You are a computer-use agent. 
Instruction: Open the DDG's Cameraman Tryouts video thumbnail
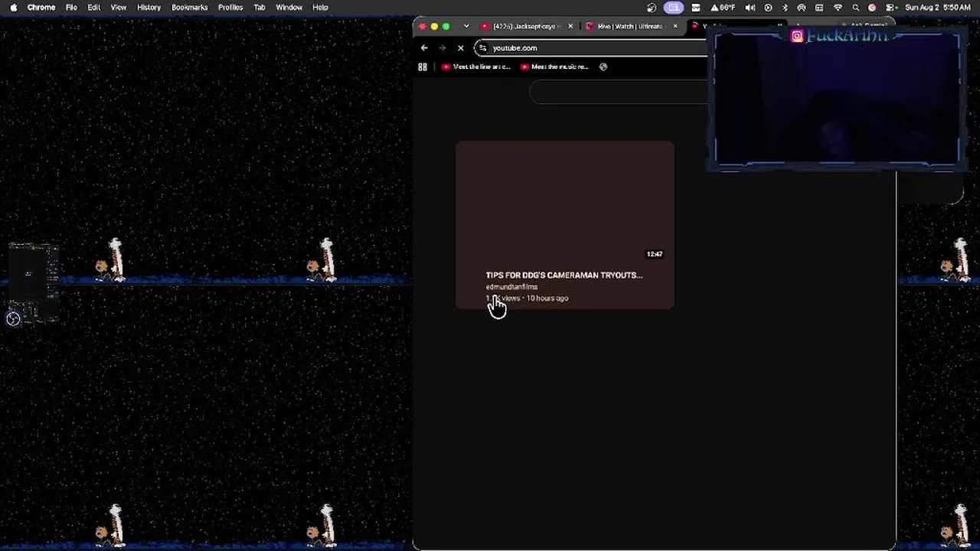pyautogui.click(x=565, y=203)
